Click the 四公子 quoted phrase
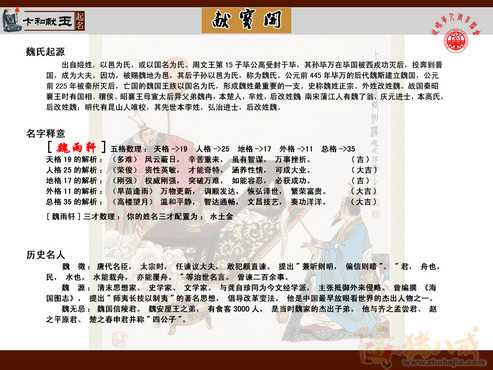Screen dimensions: 493x370 coord(164,320)
